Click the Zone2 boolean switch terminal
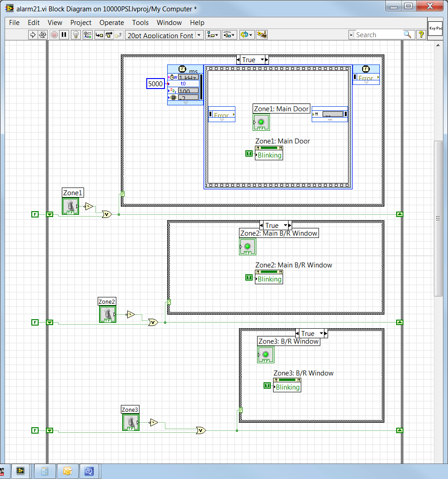The image size is (448, 479). [108, 314]
